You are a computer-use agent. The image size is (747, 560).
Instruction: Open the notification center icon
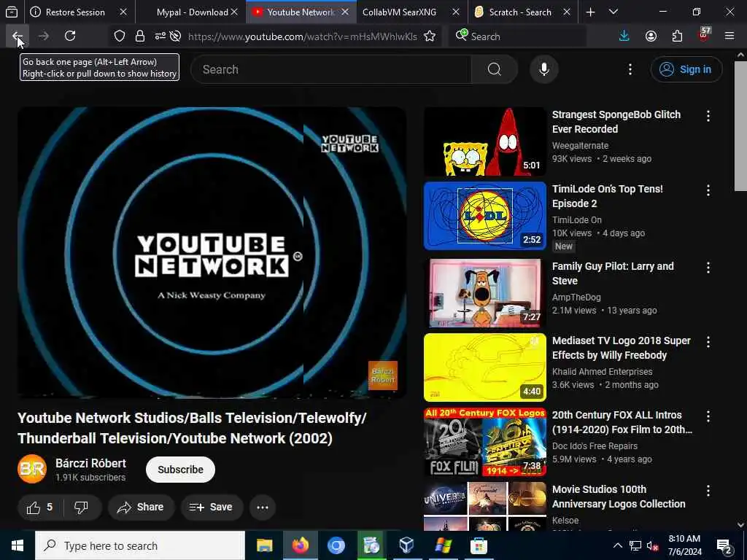click(724, 545)
